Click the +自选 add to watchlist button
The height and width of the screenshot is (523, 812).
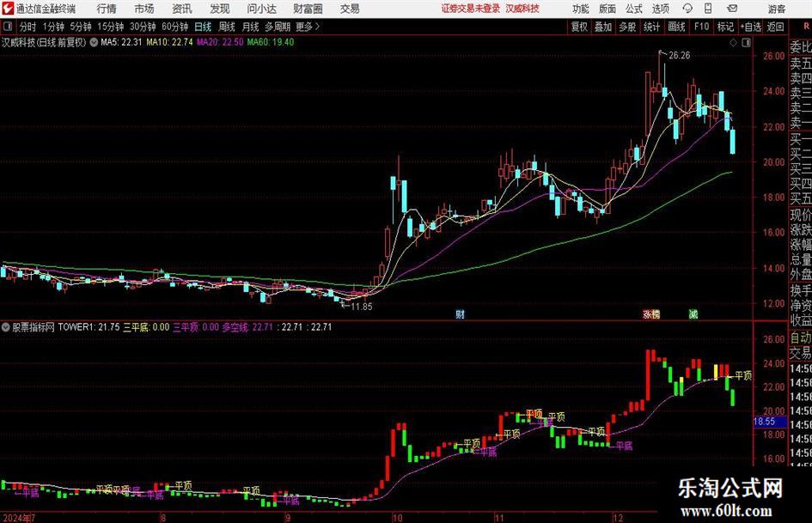coord(750,27)
